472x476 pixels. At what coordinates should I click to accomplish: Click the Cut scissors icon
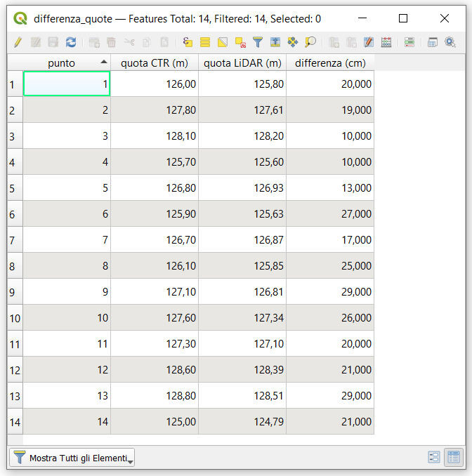(129, 42)
